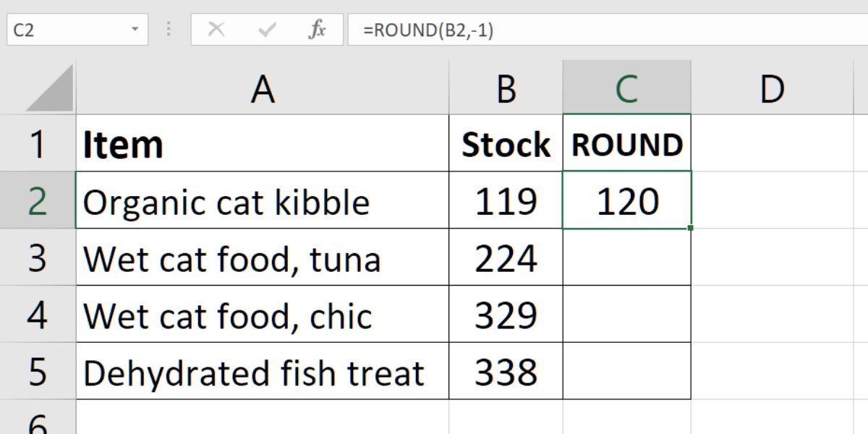Expand the Name Box dropdown arrow
Image resolution: width=868 pixels, height=434 pixels.
[135, 30]
